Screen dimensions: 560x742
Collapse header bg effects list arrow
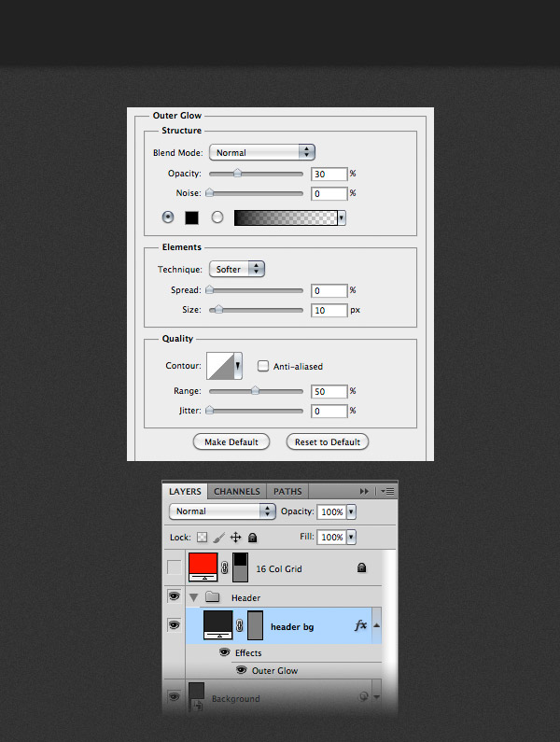click(x=377, y=625)
